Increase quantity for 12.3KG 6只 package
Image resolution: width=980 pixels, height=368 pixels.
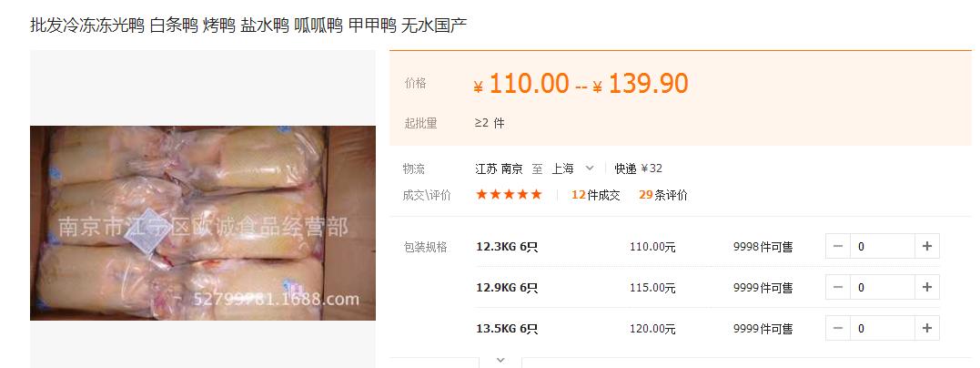tap(927, 247)
